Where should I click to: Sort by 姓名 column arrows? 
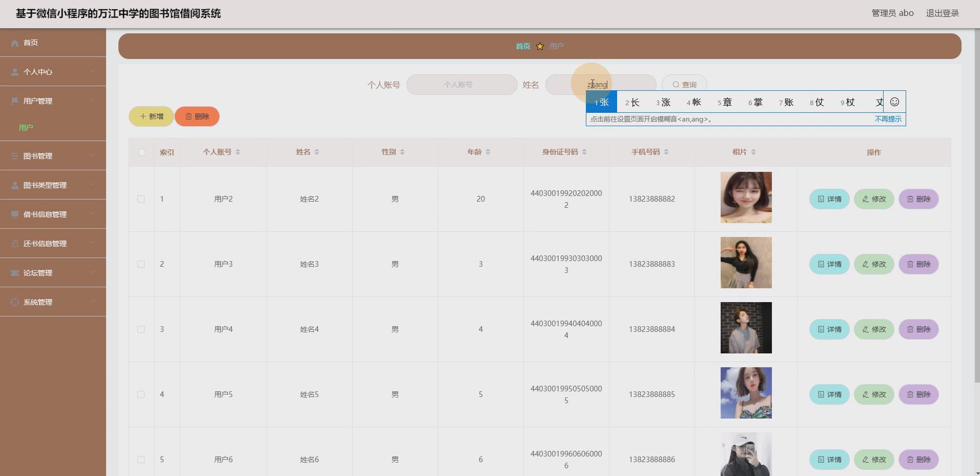coord(317,152)
